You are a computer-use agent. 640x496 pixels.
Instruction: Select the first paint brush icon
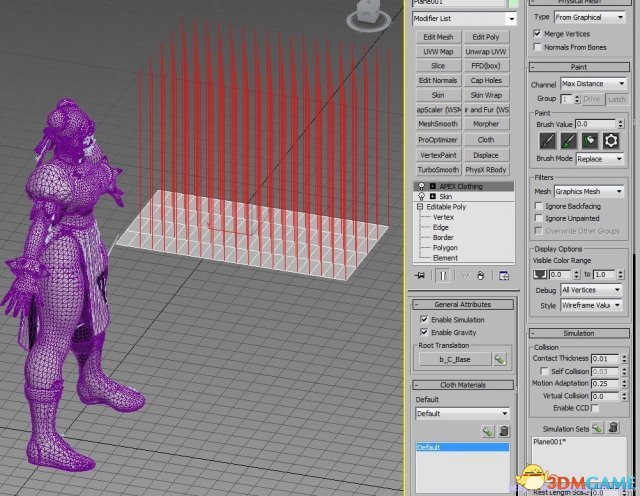click(547, 141)
